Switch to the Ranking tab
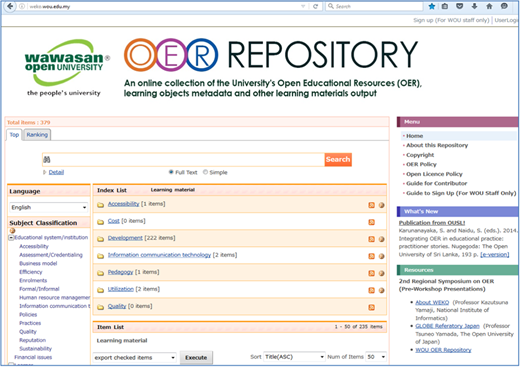This screenshot has height=367, width=520. tap(37, 135)
